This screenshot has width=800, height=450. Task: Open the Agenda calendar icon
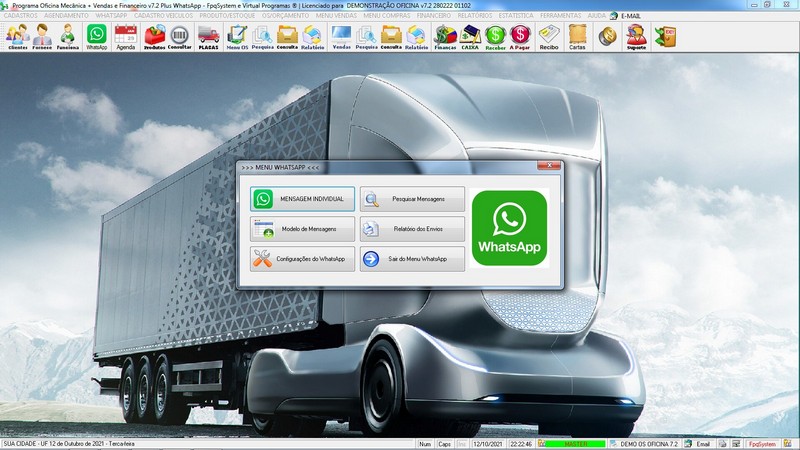tap(126, 37)
